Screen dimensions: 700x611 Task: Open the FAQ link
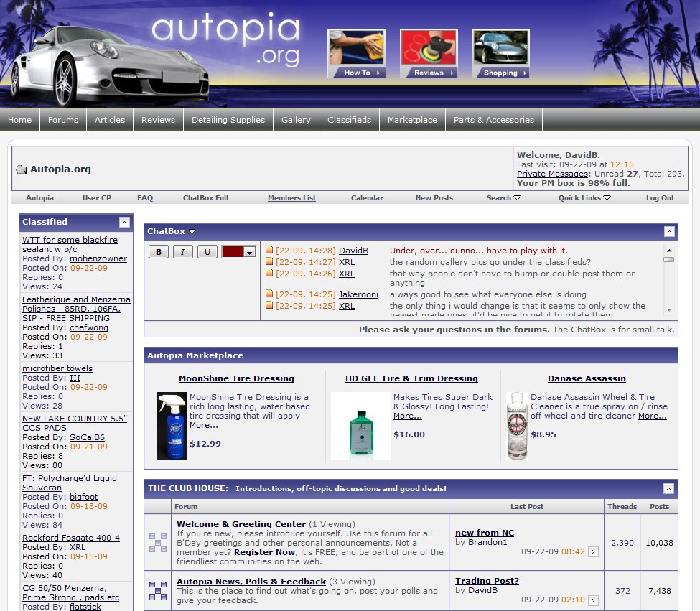(145, 197)
